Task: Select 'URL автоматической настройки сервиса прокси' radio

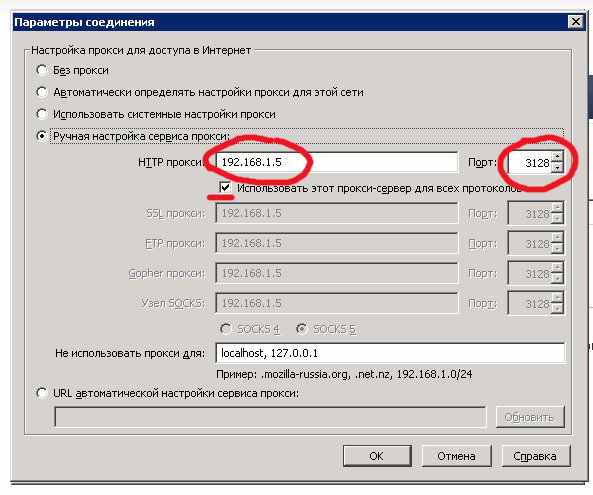Action: click(x=41, y=393)
